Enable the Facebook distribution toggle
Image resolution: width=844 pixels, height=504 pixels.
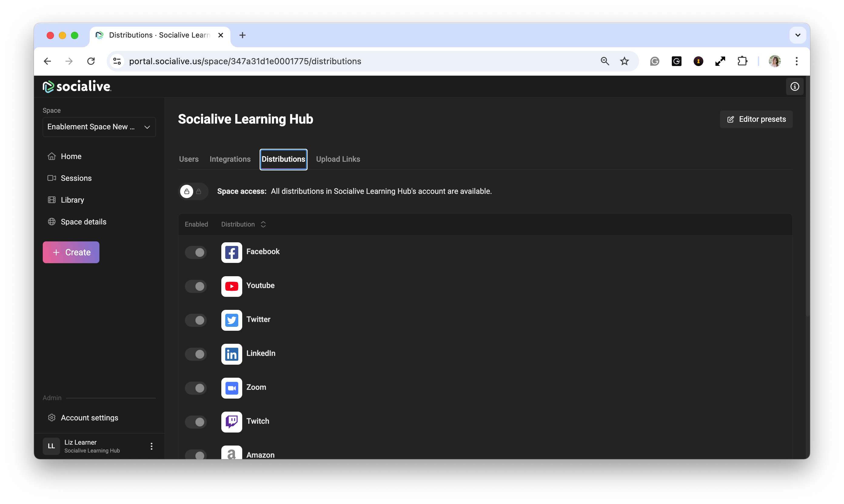click(x=196, y=252)
